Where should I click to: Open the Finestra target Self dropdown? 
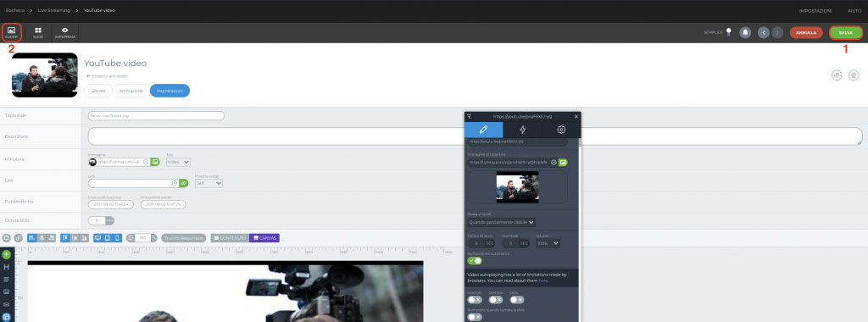pyautogui.click(x=209, y=183)
